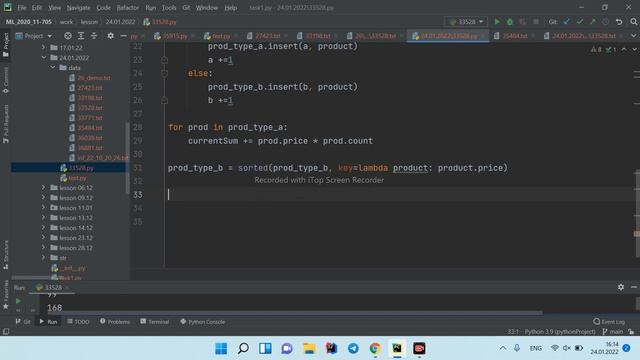Image resolution: width=640 pixels, height=360 pixels.
Task: Rerun the script from Run panel play icon
Action: pyautogui.click(x=18, y=301)
